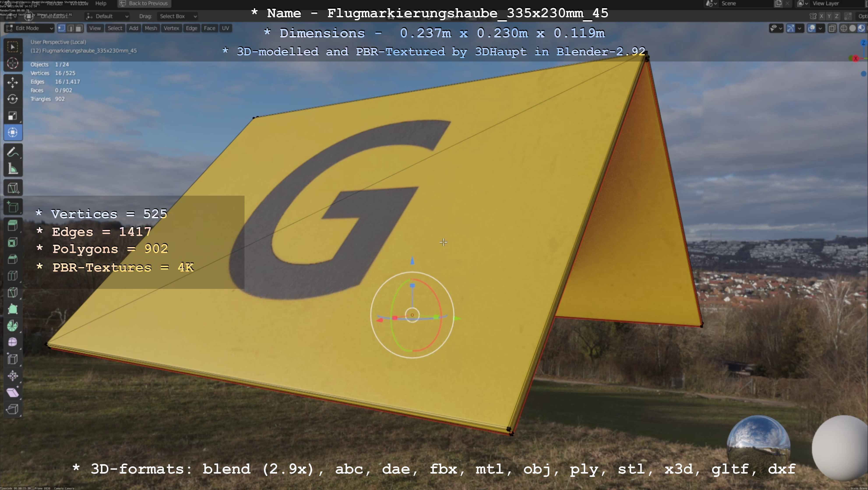Choose the Annotate pencil tool
This screenshot has width=868, height=490.
tap(12, 152)
